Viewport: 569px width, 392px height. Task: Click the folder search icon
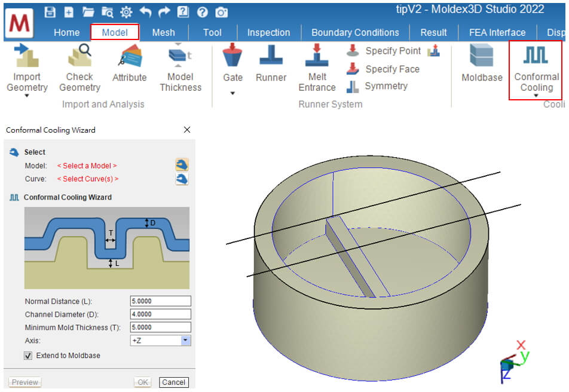[x=108, y=13]
